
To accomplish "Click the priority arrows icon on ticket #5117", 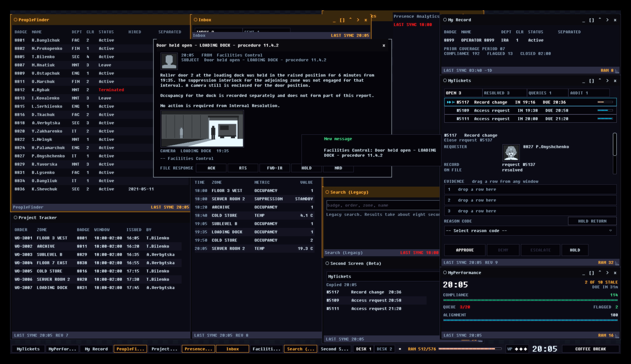I will point(451,102).
